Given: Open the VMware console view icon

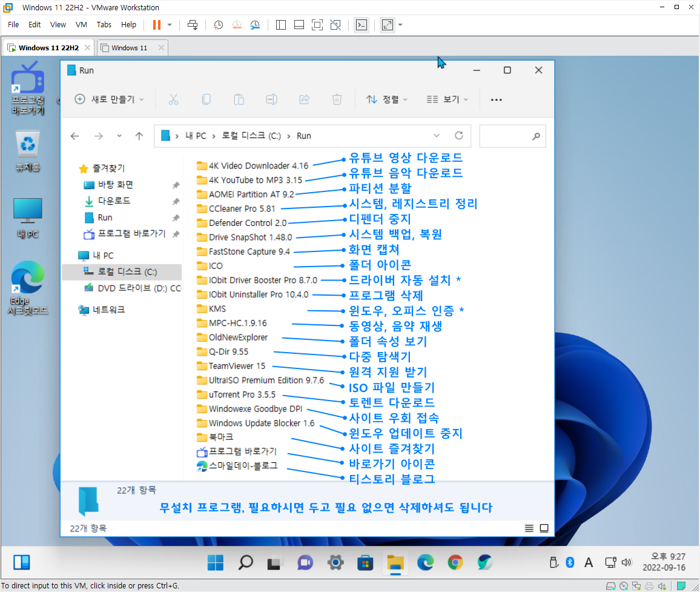Looking at the screenshot, I should coord(361,25).
